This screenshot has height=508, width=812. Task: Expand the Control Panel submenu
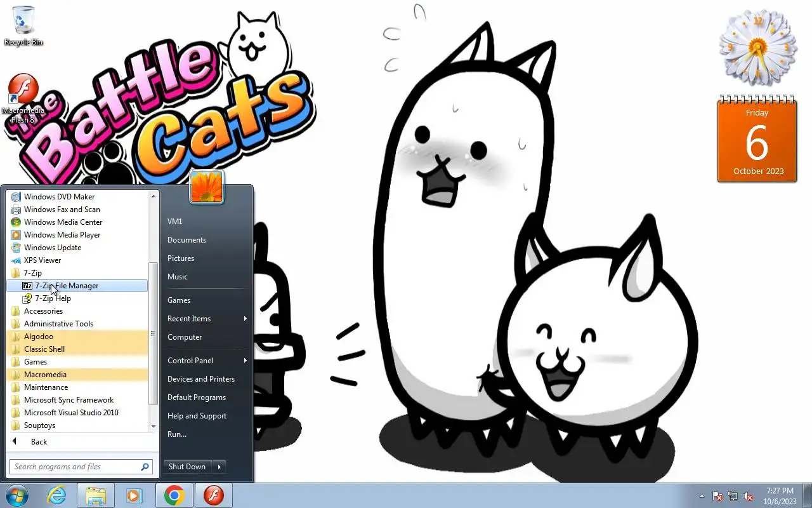[207, 361]
